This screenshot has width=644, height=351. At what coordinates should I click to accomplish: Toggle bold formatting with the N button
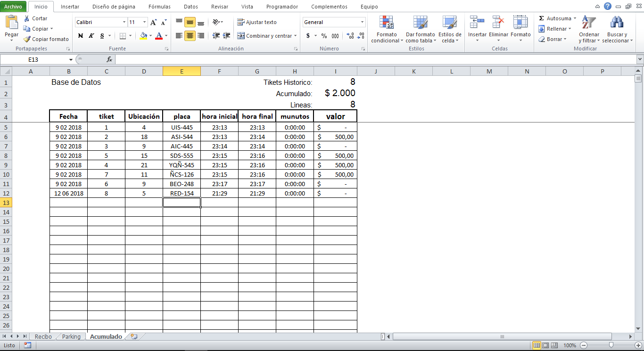[80, 35]
